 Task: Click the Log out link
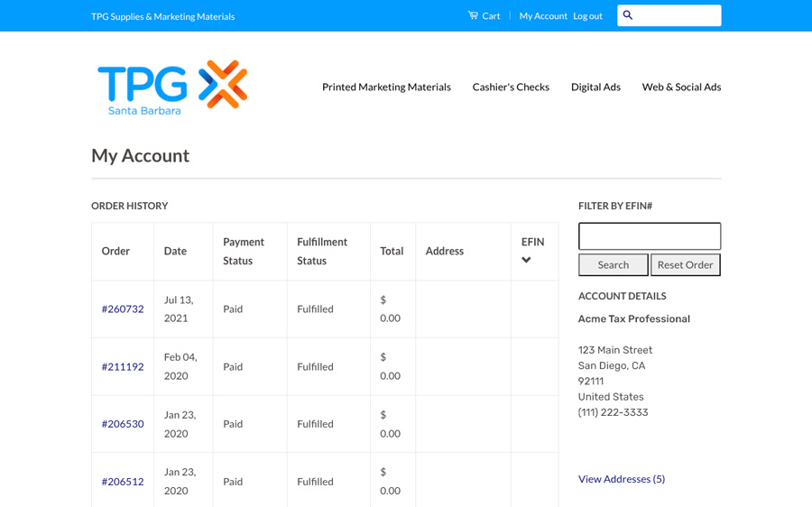tap(587, 16)
